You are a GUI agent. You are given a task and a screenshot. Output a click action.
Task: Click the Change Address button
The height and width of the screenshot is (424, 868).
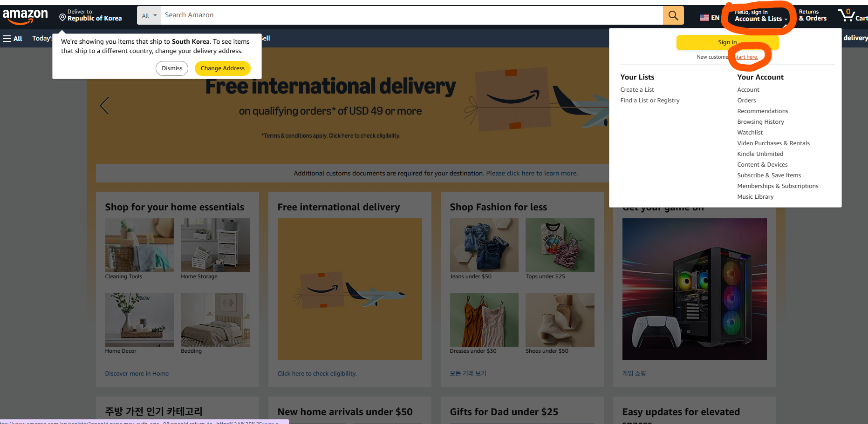click(x=223, y=68)
